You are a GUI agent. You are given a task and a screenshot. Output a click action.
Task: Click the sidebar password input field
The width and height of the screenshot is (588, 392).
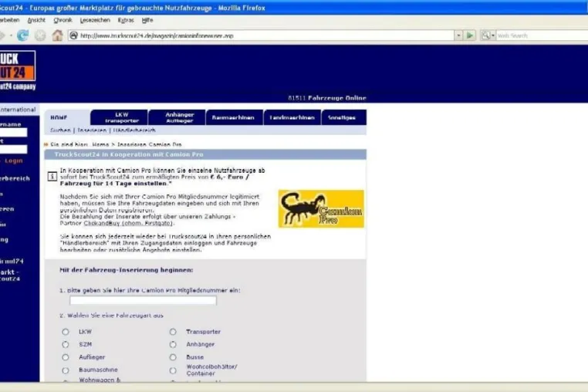tap(13, 149)
